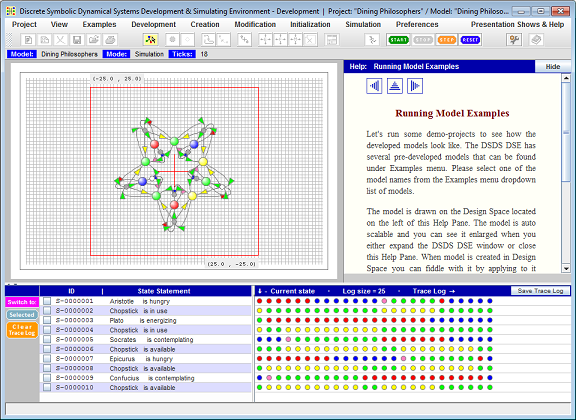Image resolution: width=576 pixels, height=420 pixels.
Task: Click the 'Log size = 25' label
Action: point(364,291)
